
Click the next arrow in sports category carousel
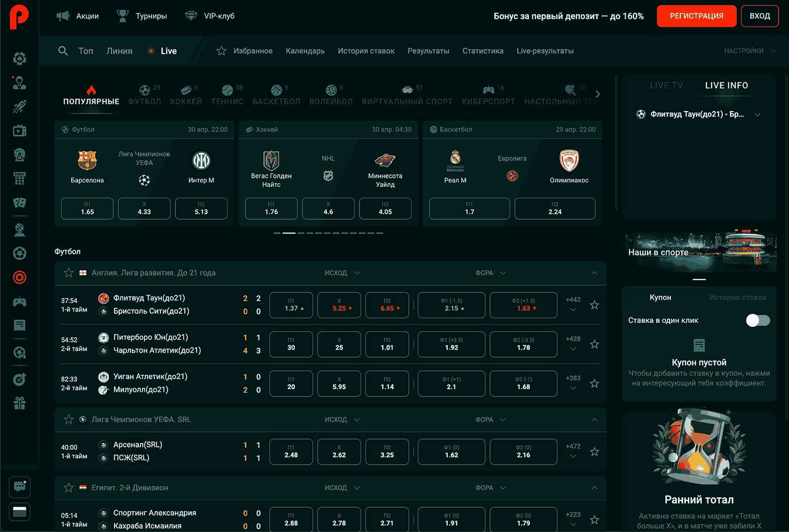coord(598,94)
